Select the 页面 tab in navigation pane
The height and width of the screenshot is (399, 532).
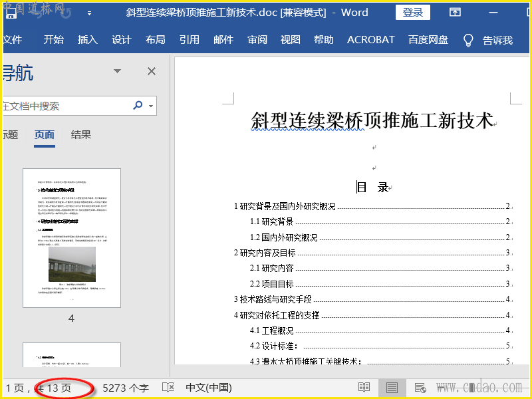(x=45, y=135)
